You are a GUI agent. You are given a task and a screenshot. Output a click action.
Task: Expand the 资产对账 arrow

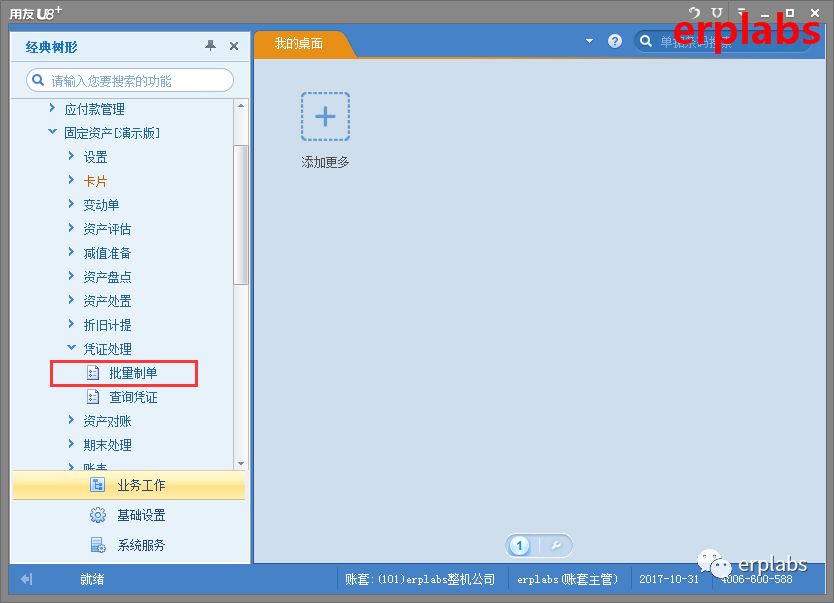(x=71, y=420)
